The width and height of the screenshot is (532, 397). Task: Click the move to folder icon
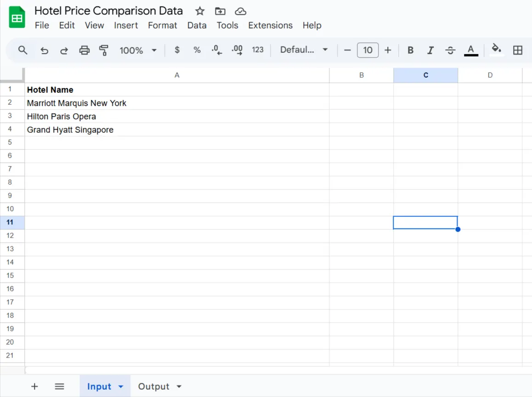[220, 11]
